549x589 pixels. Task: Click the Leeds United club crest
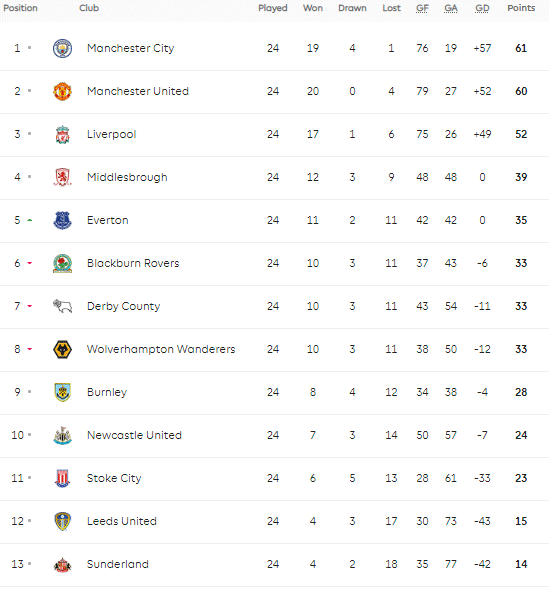pyautogui.click(x=62, y=521)
